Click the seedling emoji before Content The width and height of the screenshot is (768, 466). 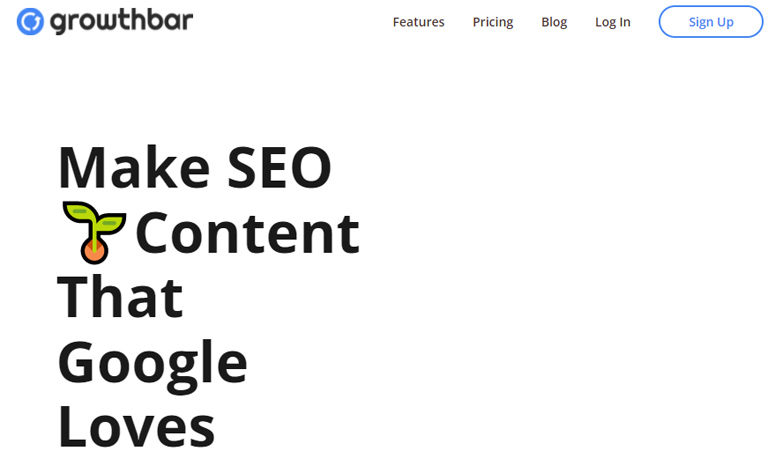tap(94, 232)
